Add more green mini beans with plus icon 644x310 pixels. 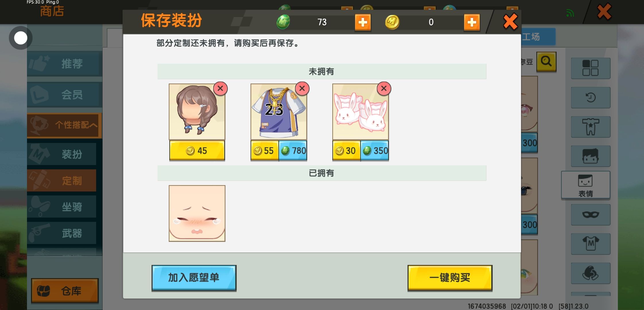[x=363, y=22]
